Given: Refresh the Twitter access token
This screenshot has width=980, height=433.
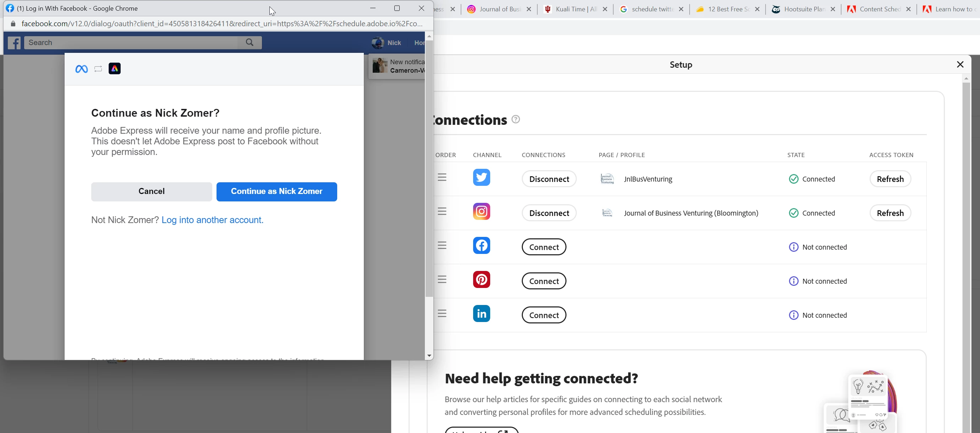Looking at the screenshot, I should [890, 179].
